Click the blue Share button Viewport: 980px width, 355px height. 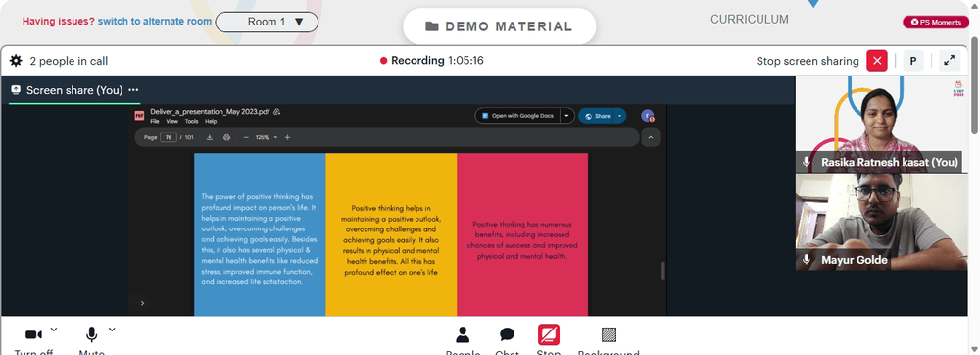[x=597, y=116]
